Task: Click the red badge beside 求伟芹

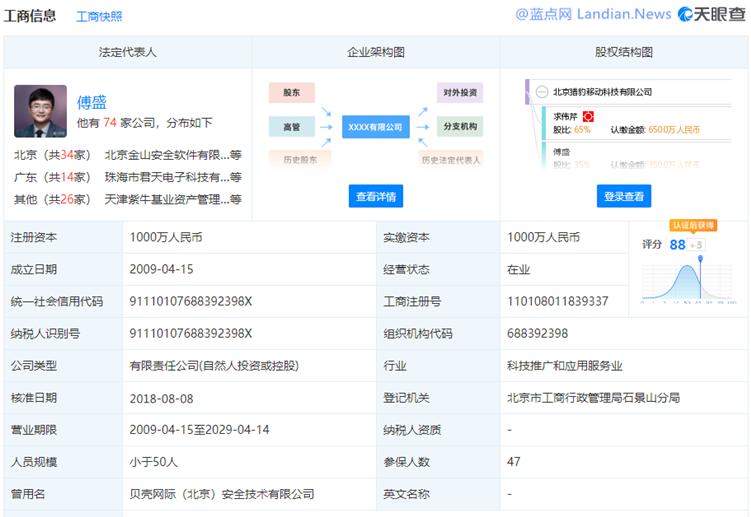Action: (588, 116)
